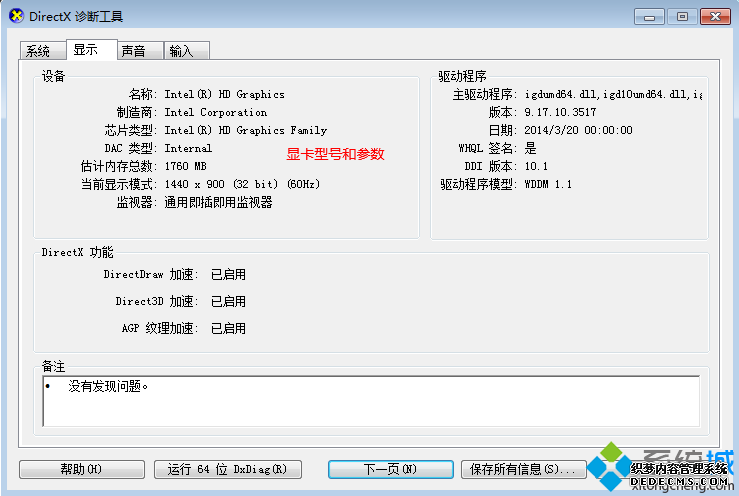Image resolution: width=739 pixels, height=496 pixels.
Task: Click memory value '1760 MB'
Action: [185, 166]
